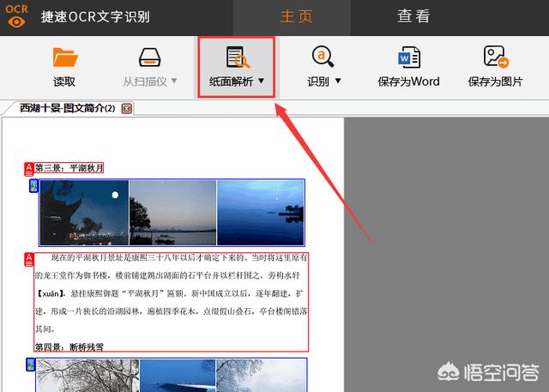The width and height of the screenshot is (549, 392).
Task: Select blue image marker beside snow photos
Action: point(31,365)
